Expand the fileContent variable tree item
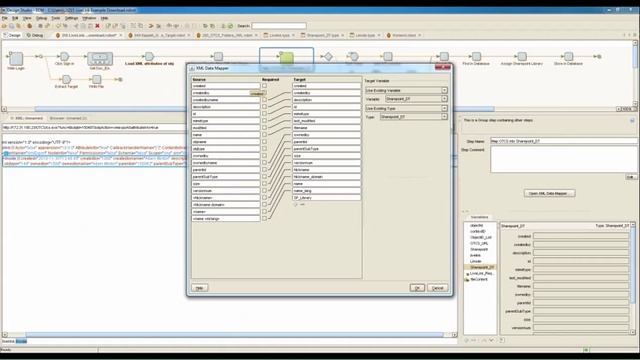The height and width of the screenshot is (360, 640). click(x=467, y=280)
